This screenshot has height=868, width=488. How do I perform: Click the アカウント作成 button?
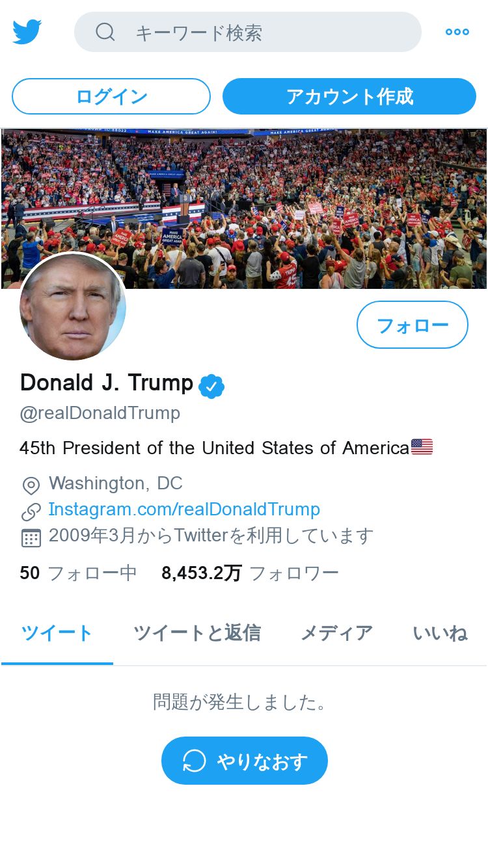[x=349, y=96]
